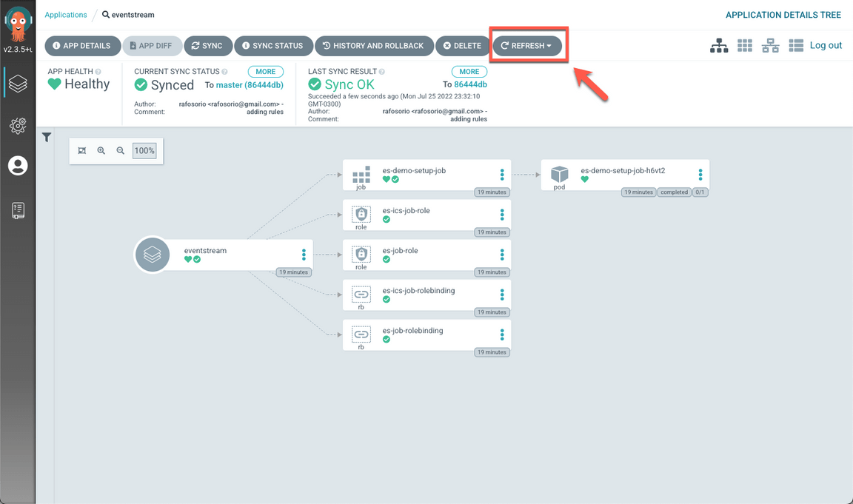
Task: Click the filter funnel icon
Action: tap(47, 137)
